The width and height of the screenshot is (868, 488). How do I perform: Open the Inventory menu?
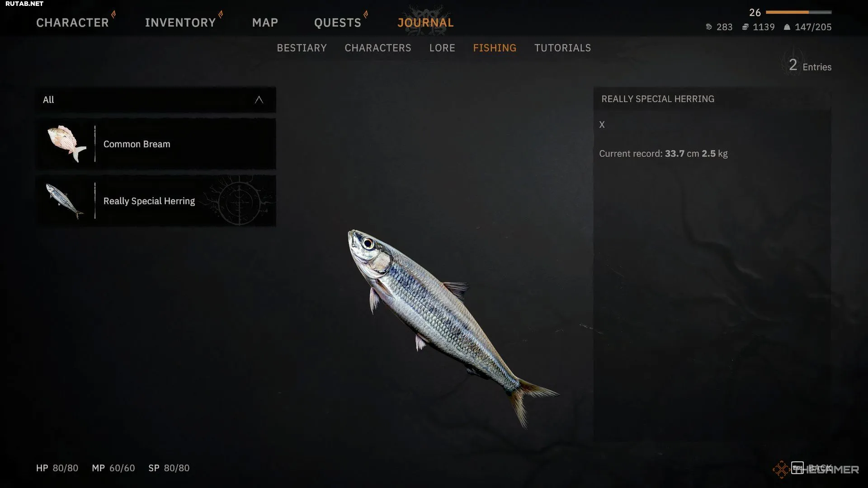tap(180, 23)
